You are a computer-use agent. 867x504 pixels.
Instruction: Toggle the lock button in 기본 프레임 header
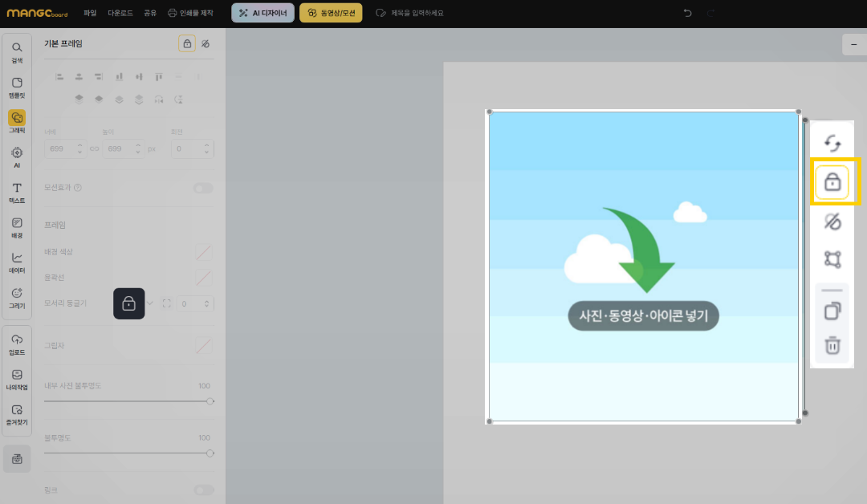[x=187, y=43]
